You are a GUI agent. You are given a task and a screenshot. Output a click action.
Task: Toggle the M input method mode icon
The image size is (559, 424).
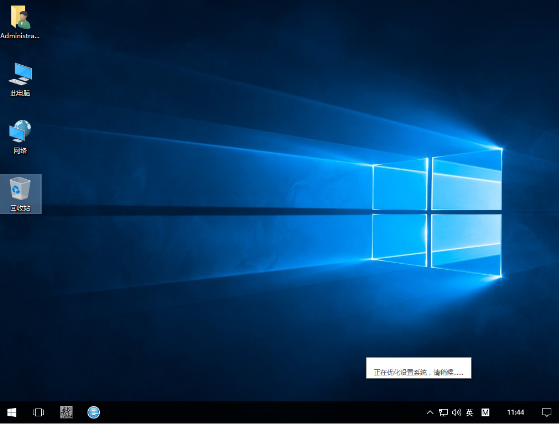click(485, 413)
